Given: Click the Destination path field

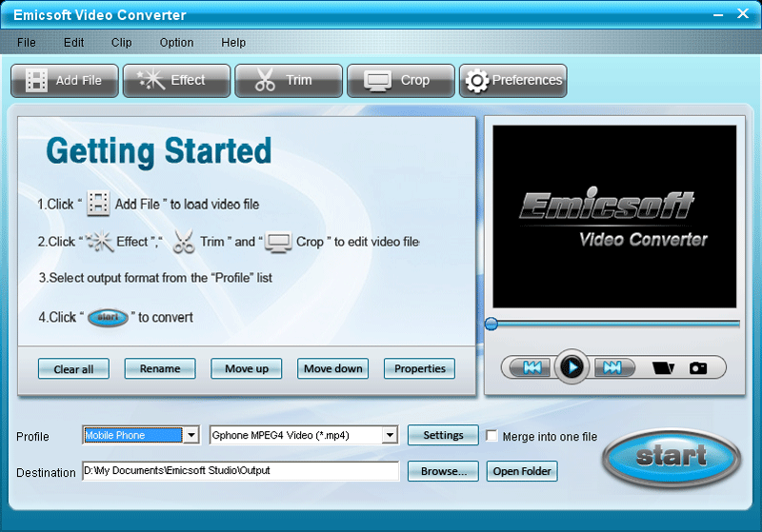Looking at the screenshot, I should 241,470.
